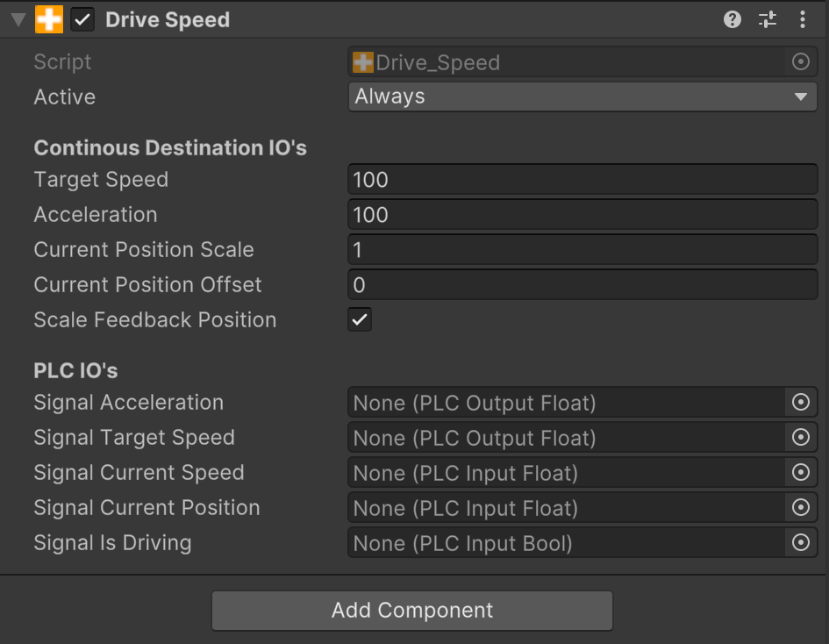Screen dimensions: 829x644
Task: Open object picker for Signal Current Position
Action: (x=800, y=508)
